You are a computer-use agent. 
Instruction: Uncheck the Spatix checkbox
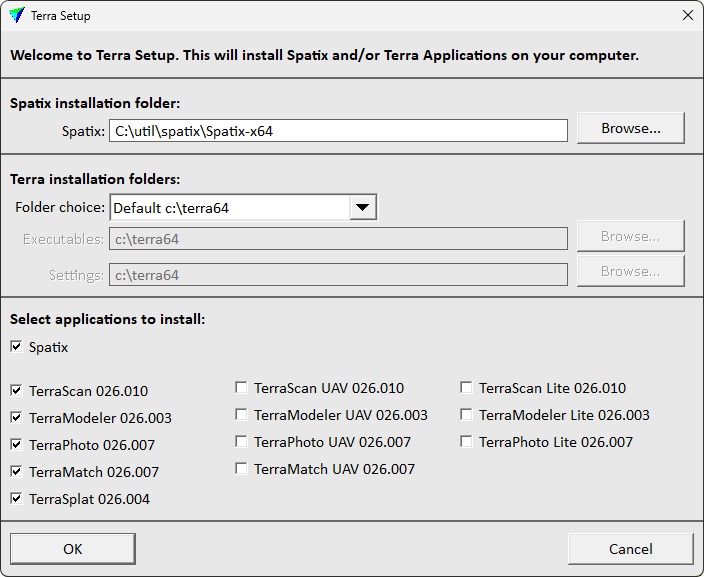tap(16, 347)
